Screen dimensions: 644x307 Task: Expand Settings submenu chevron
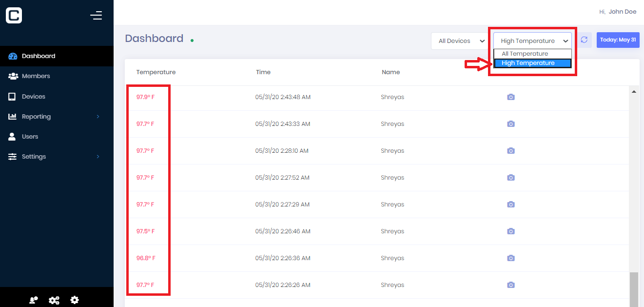click(98, 157)
